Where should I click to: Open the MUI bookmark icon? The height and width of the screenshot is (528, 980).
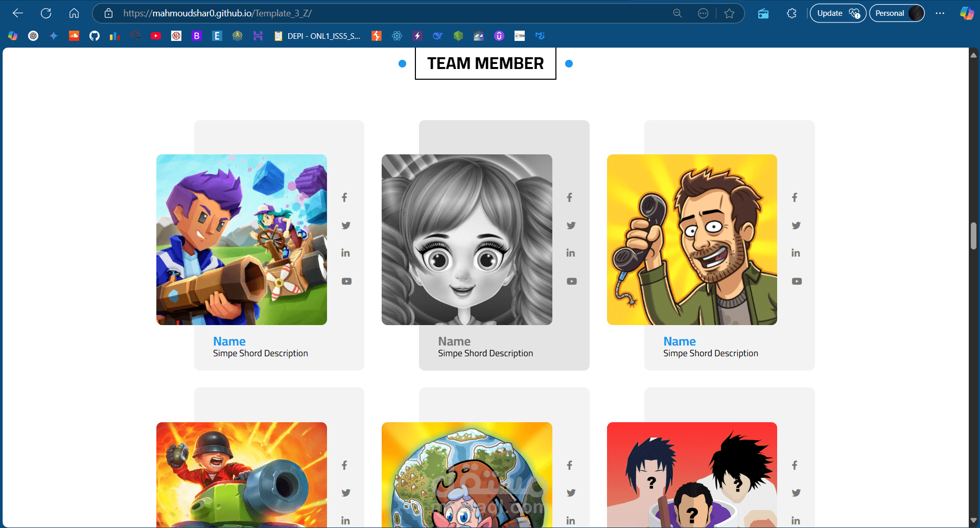tap(540, 36)
